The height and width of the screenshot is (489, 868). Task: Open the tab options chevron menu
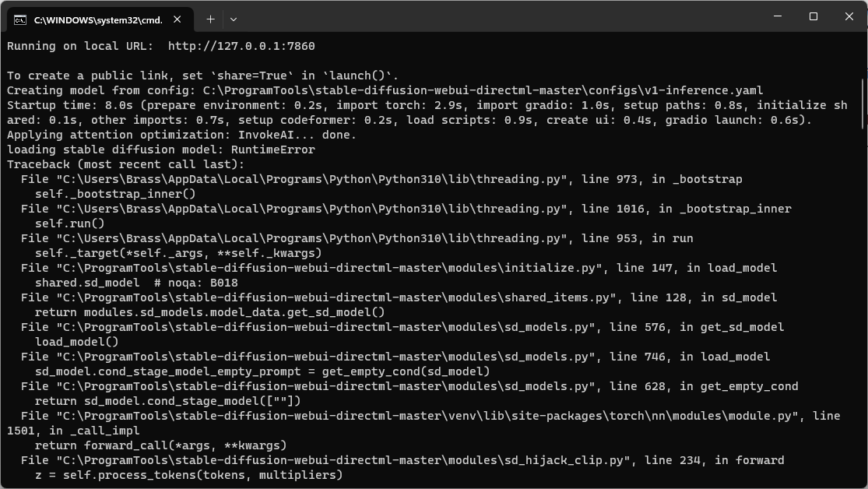pos(232,19)
